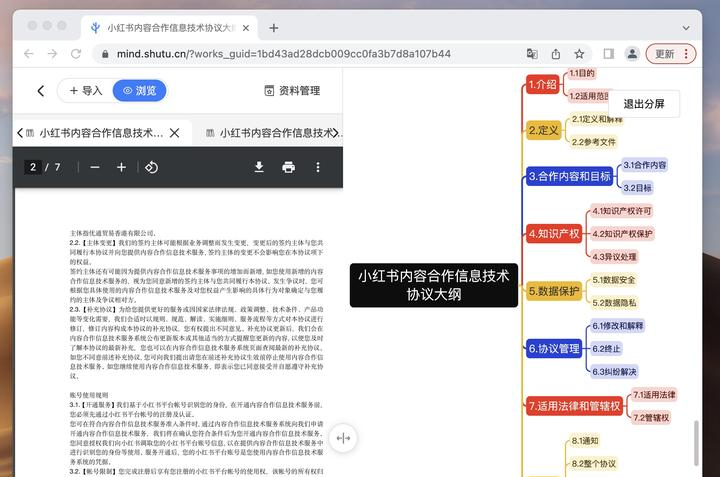Zoom out the PDF
The image size is (720, 477).
[95, 168]
